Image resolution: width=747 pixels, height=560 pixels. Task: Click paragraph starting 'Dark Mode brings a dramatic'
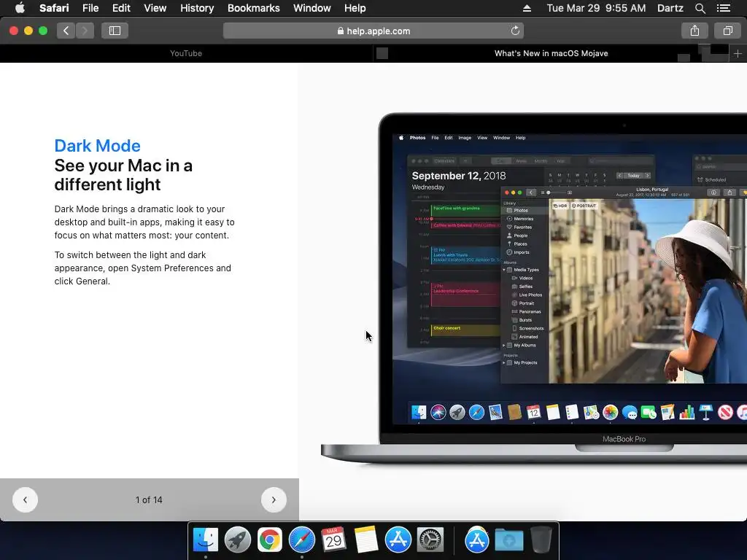144,222
